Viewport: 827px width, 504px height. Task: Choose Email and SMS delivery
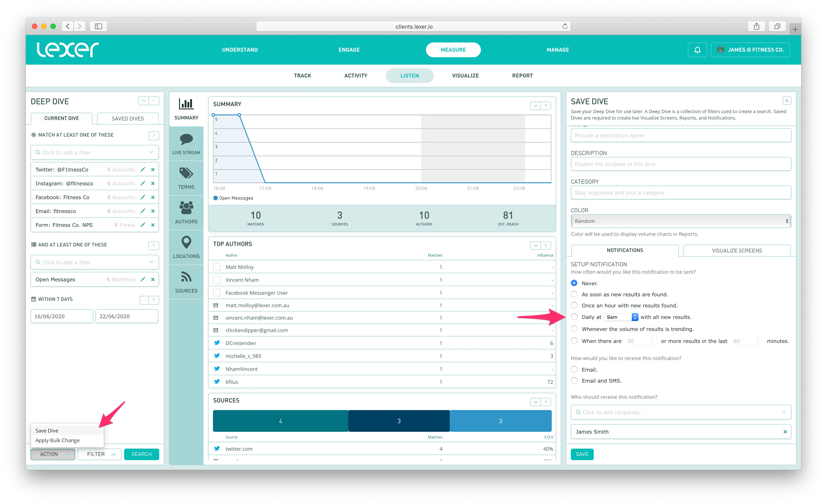click(x=574, y=381)
